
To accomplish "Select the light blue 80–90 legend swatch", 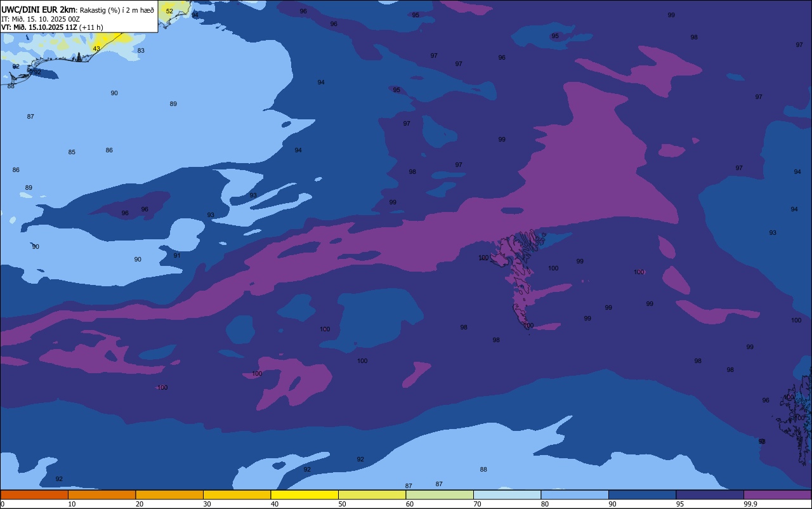I will click(575, 494).
